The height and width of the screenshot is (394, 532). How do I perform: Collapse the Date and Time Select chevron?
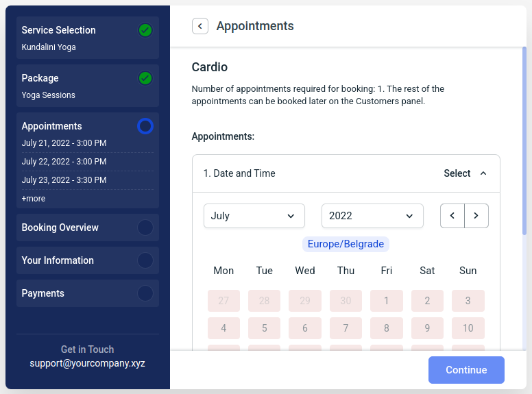[483, 173]
